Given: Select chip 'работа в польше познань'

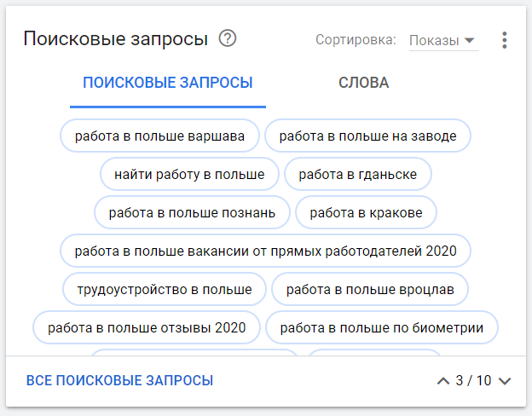Looking at the screenshot, I should pos(192,212).
